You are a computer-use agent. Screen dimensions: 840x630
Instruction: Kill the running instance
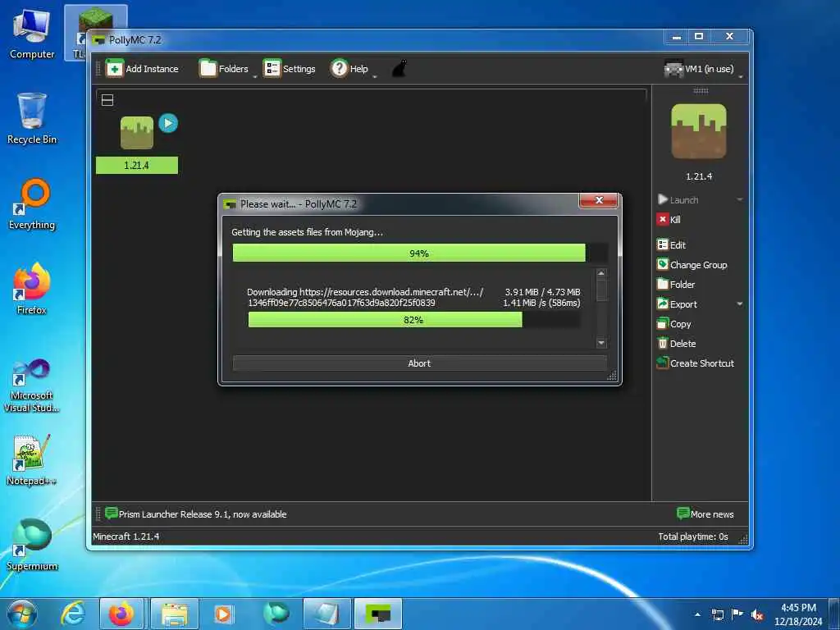point(669,219)
